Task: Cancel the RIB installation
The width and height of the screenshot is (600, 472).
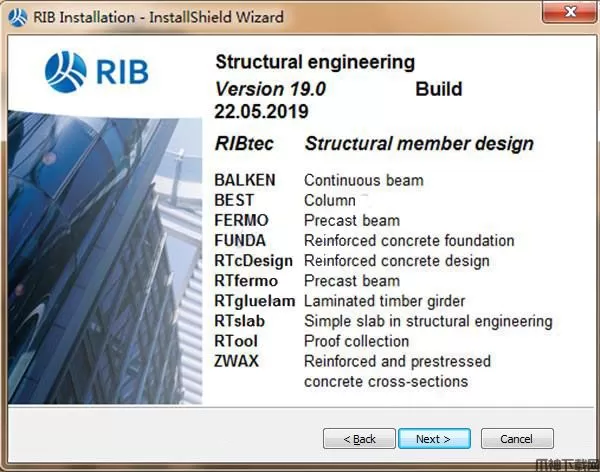Action: (517, 438)
